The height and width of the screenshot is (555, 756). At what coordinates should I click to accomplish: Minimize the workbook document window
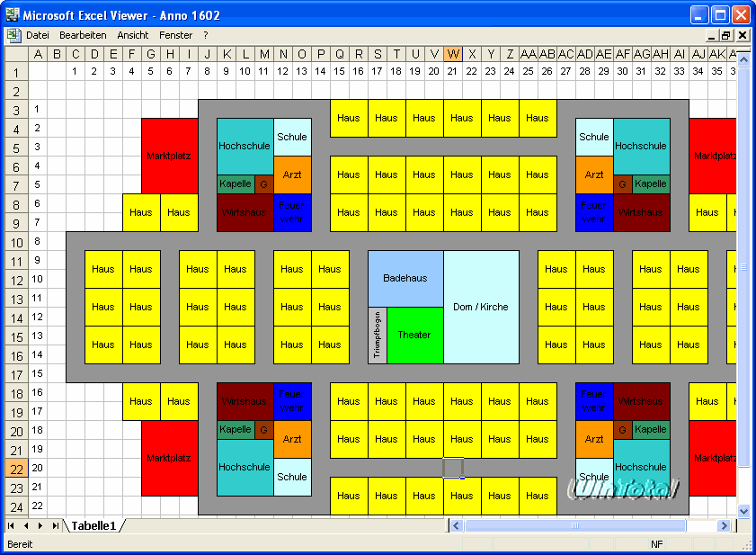point(712,35)
